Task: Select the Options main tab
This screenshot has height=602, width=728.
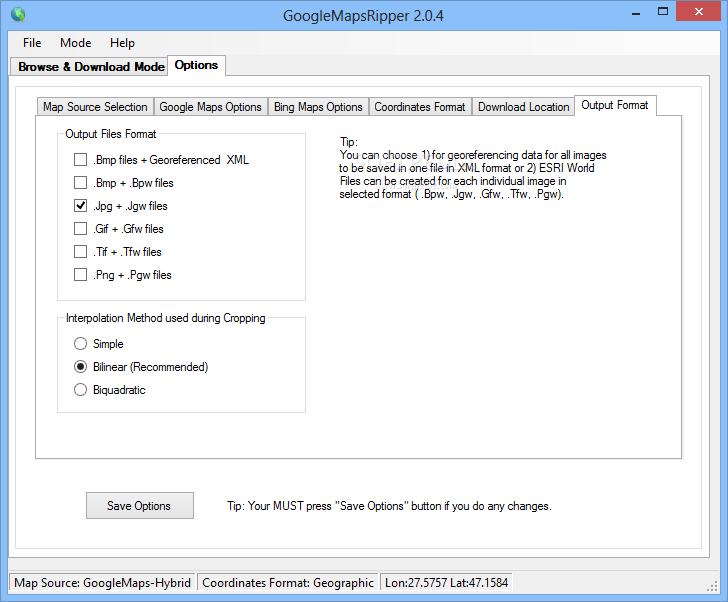Action: pyautogui.click(x=196, y=65)
